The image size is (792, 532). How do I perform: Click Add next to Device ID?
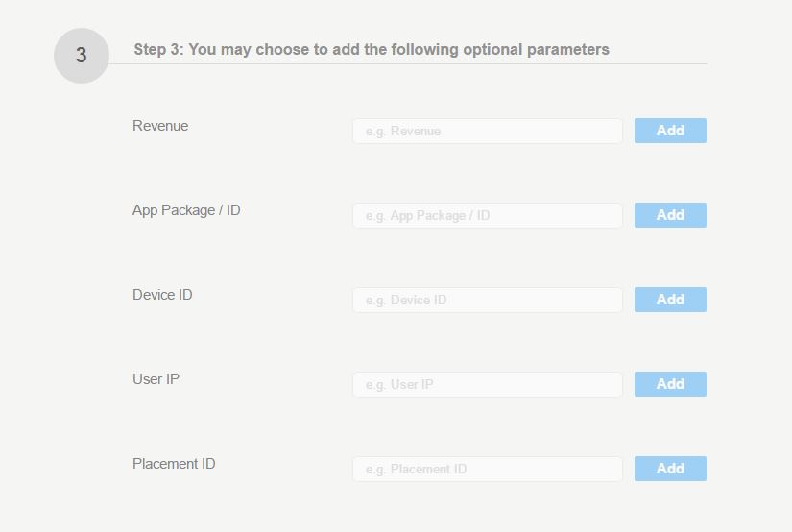tap(670, 300)
